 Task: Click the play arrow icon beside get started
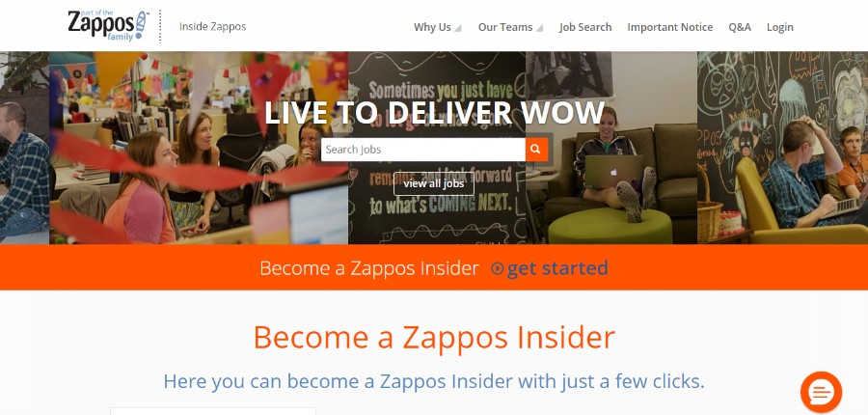[497, 268]
